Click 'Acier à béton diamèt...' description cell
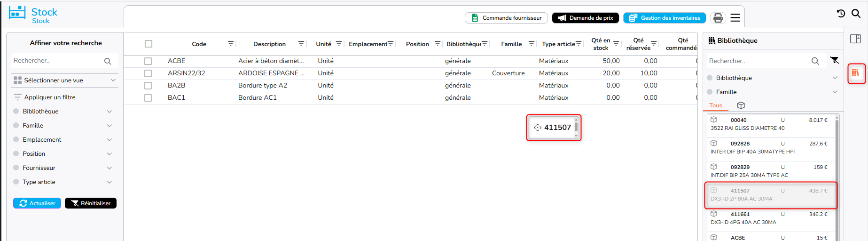Image resolution: width=868 pixels, height=241 pixels. 271,61
